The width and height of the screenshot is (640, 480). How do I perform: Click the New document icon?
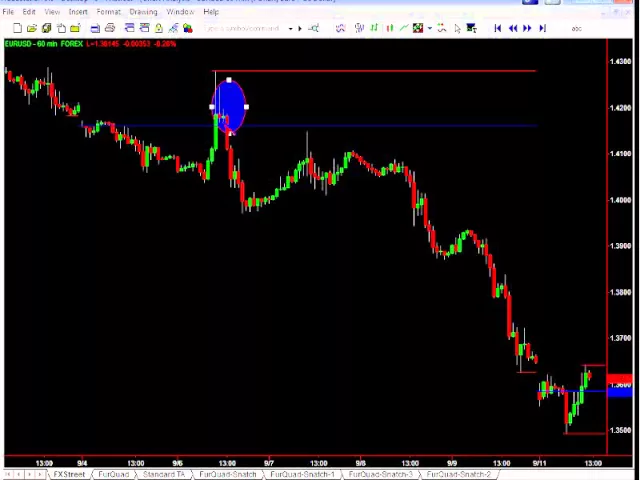(x=17, y=28)
